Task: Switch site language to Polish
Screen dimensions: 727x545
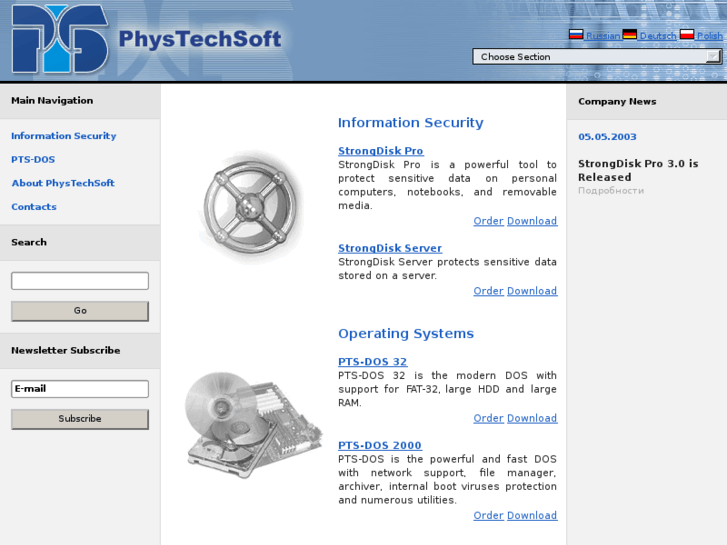Action: click(709, 36)
